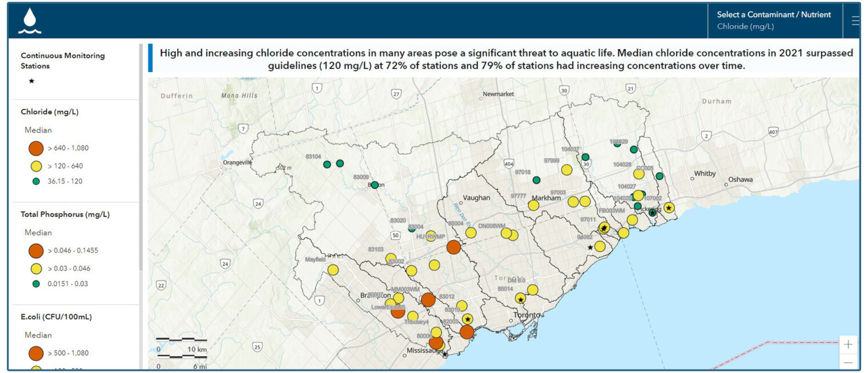
Task: Click the Continuous Monitoring Stations star symbol
Action: 31,81
